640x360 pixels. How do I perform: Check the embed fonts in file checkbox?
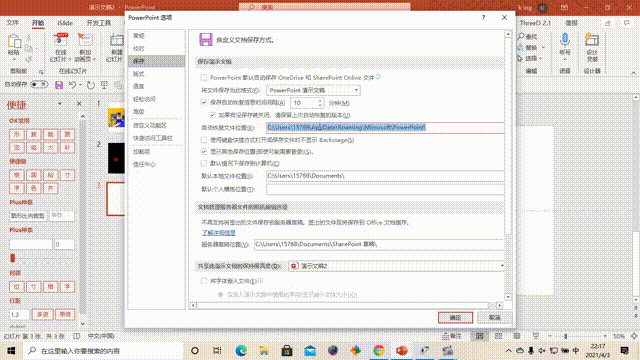[x=204, y=281]
